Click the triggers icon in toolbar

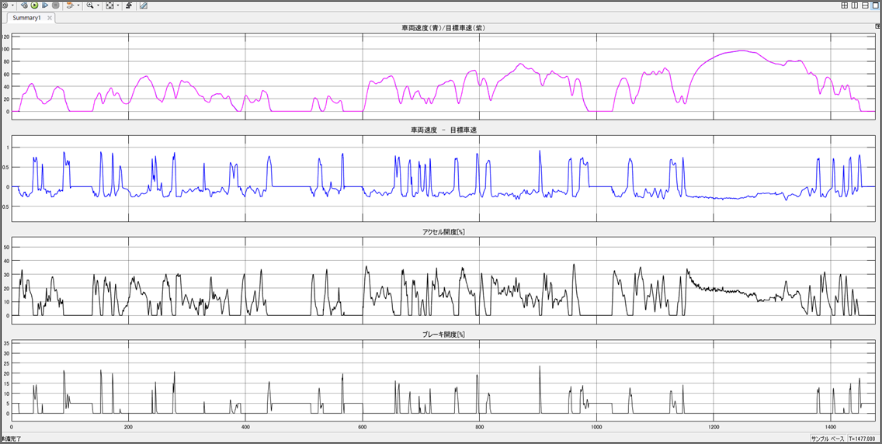point(129,5)
